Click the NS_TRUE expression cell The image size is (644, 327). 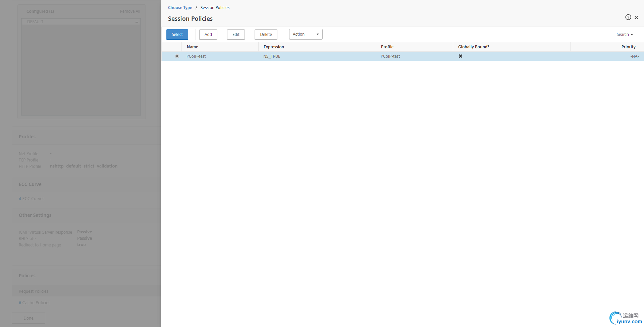[272, 56]
